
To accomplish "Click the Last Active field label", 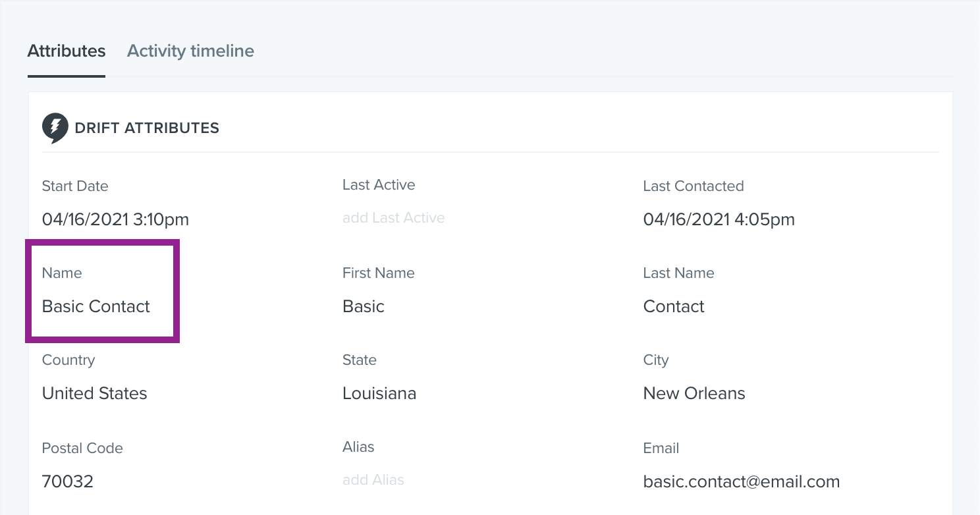I will (379, 185).
